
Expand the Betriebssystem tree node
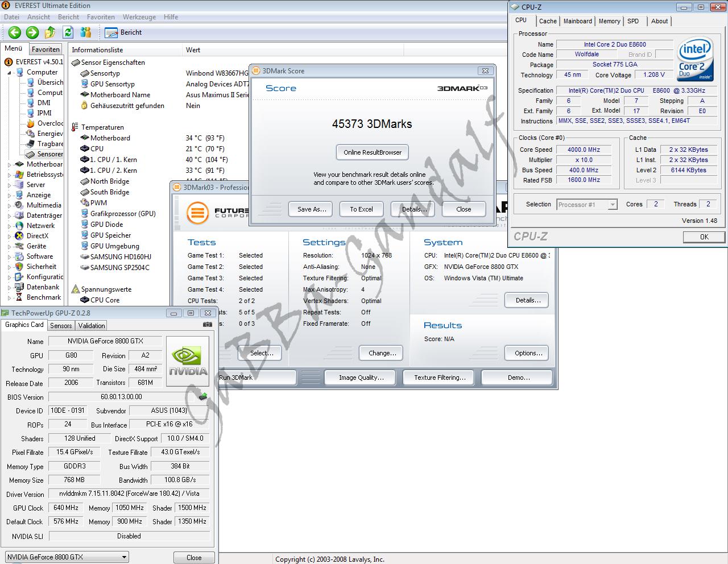point(10,175)
